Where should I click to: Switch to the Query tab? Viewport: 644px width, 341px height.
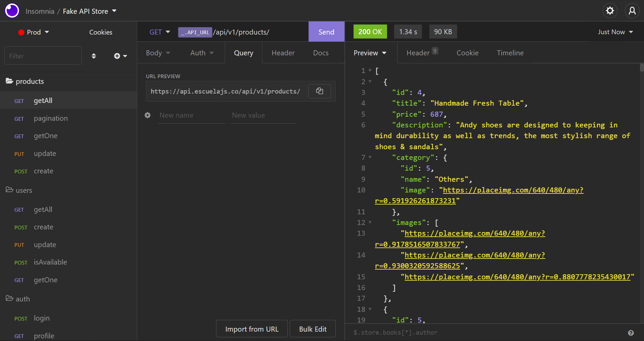(x=244, y=53)
